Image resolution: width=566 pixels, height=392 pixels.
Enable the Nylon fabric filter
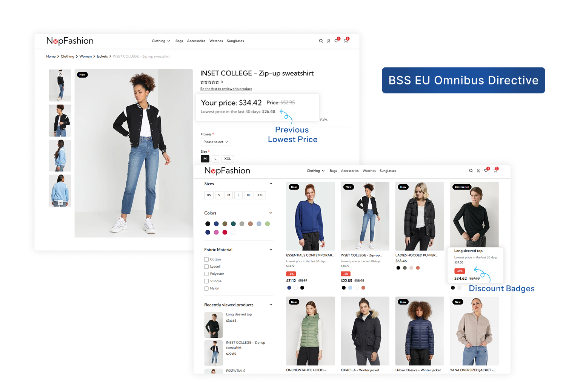(206, 288)
